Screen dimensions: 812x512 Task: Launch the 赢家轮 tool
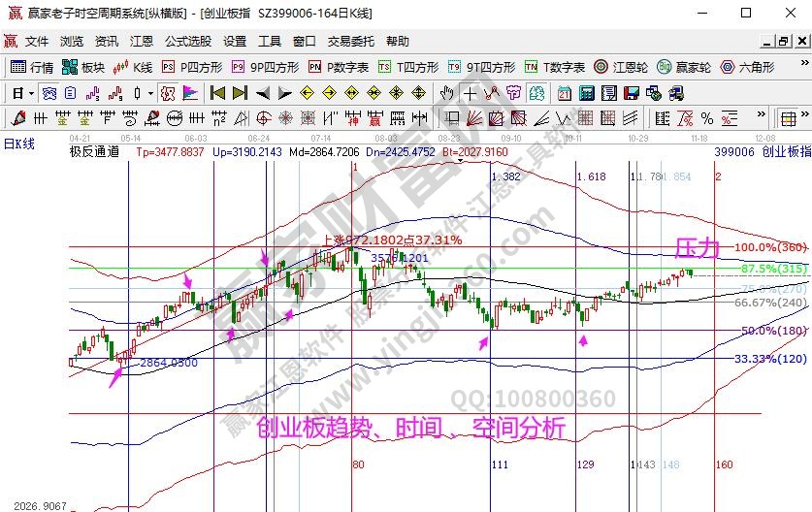click(683, 67)
